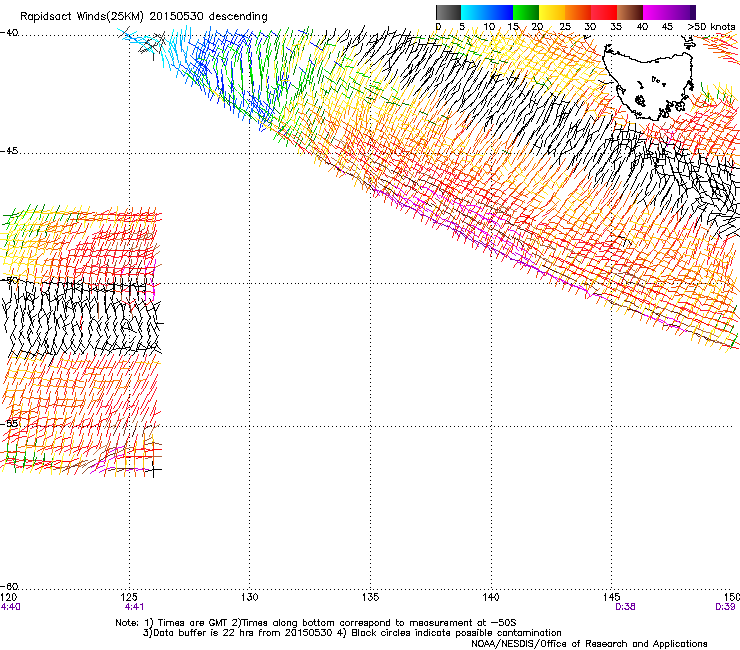Select the orange 25-30 knots legend swatch
This screenshot has height=650, width=740.
coord(578,12)
